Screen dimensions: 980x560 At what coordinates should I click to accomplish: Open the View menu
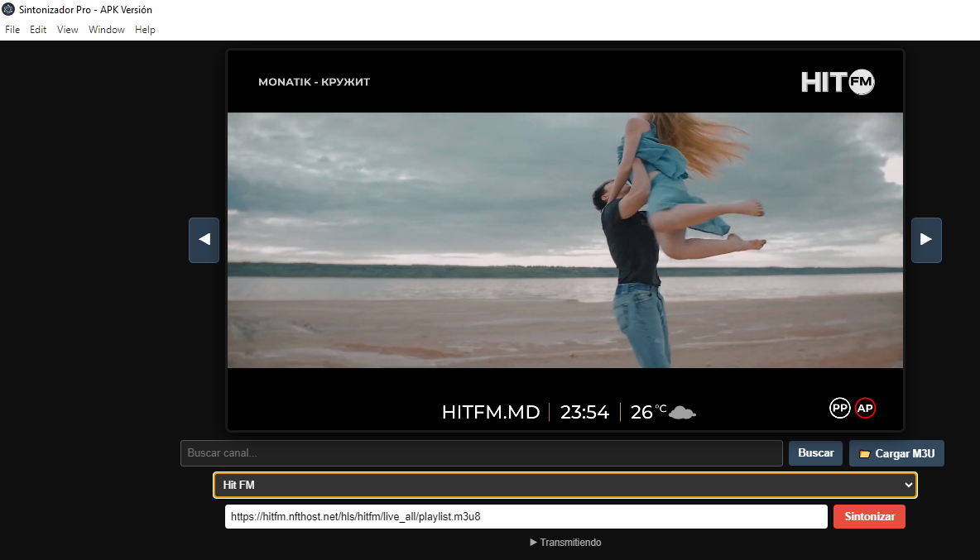click(68, 29)
